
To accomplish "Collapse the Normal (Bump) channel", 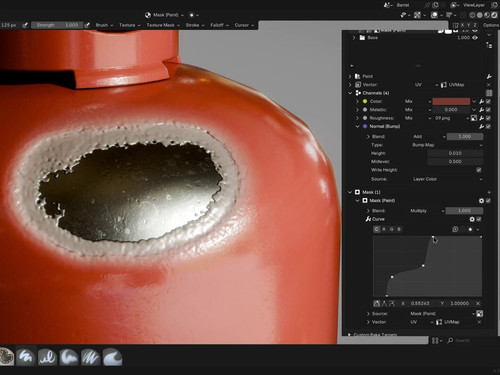I will [x=357, y=126].
